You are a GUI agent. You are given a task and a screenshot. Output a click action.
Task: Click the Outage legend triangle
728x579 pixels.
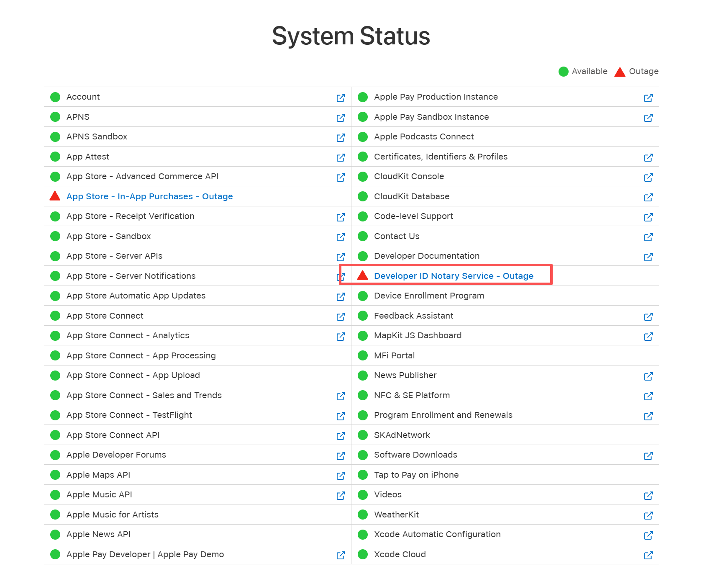(620, 72)
